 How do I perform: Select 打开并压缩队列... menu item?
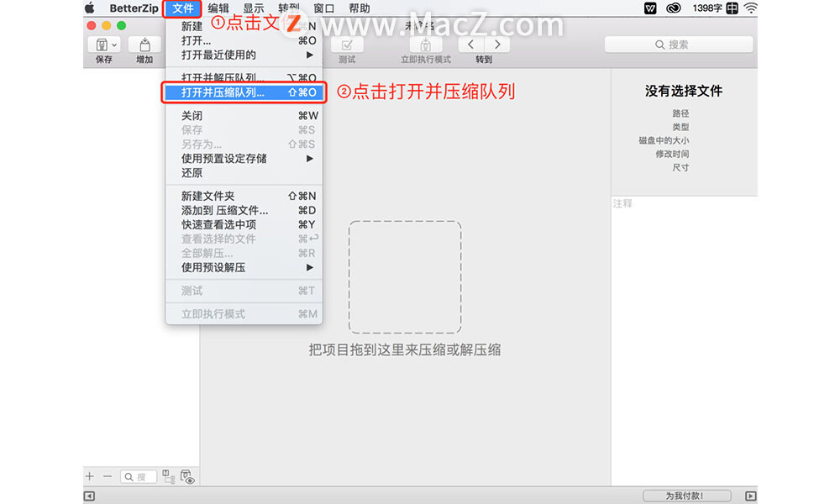pyautogui.click(x=244, y=92)
